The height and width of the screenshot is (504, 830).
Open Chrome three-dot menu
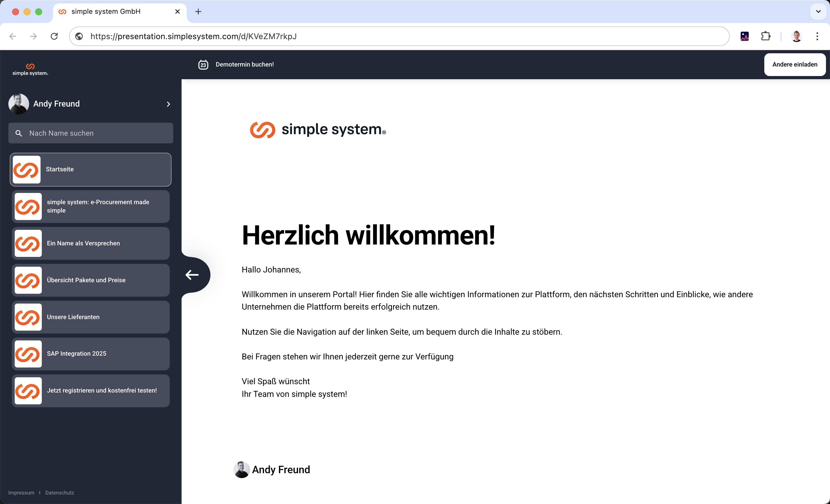click(x=817, y=36)
